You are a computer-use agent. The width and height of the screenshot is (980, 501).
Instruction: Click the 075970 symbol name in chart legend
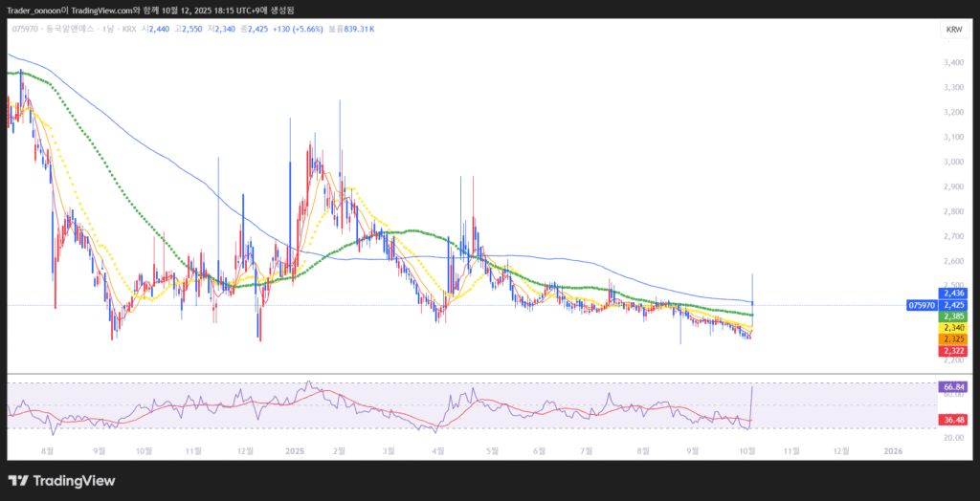click(x=25, y=30)
